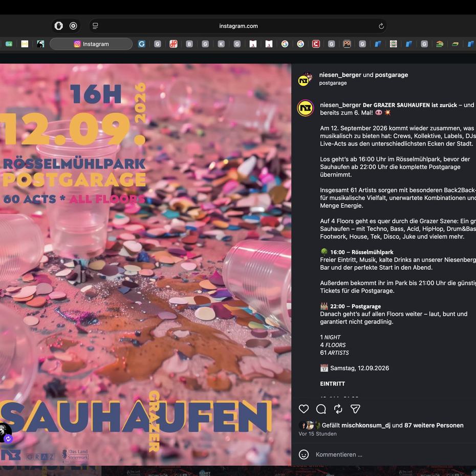Image resolution: width=476 pixels, height=476 pixels.
Task: View 87 weitere Personen who liked
Action: coord(434,425)
